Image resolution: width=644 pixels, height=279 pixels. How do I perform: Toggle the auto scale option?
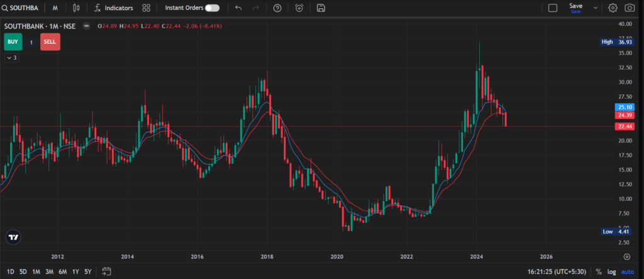[628, 272]
